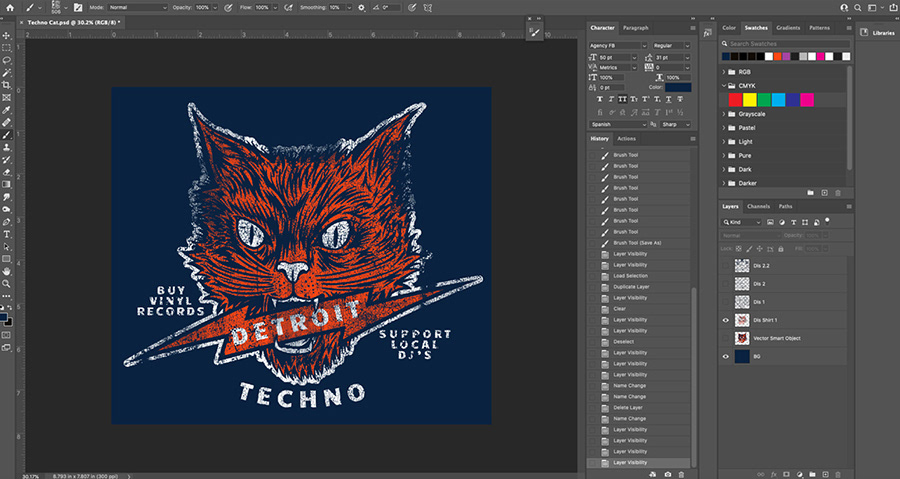Open the font style dropdown Regular
Viewport: 900px width, 479px height.
coord(671,45)
